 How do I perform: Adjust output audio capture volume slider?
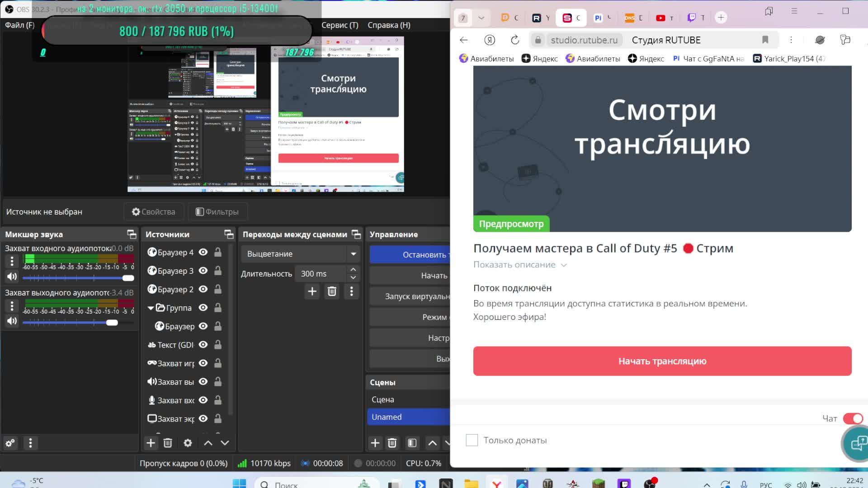[x=78, y=322]
